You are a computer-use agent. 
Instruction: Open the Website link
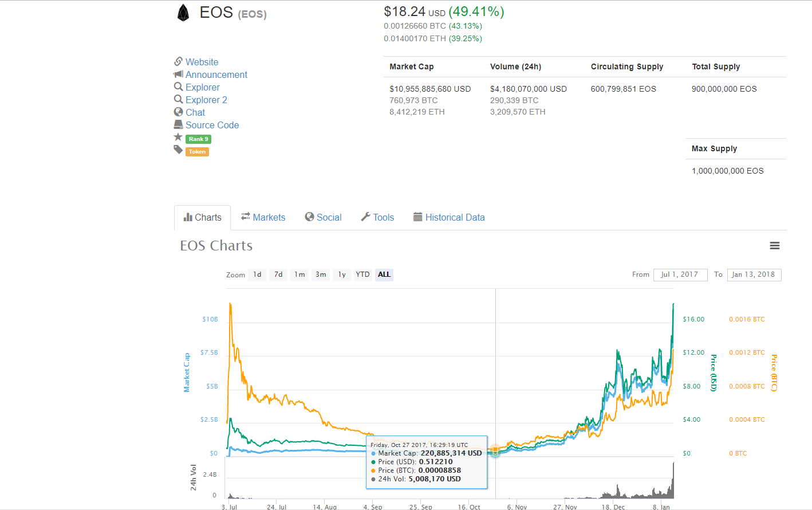202,62
